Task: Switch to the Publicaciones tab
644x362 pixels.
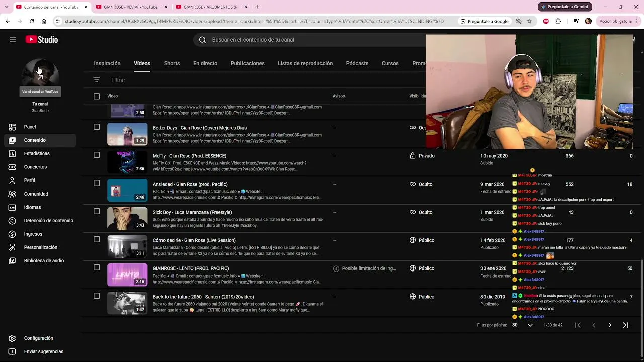Action: [248, 64]
